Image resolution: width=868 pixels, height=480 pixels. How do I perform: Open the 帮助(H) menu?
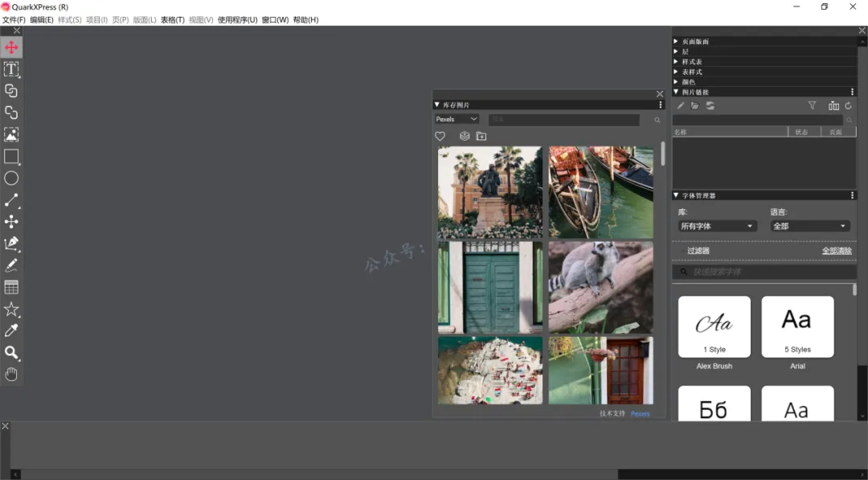click(305, 20)
